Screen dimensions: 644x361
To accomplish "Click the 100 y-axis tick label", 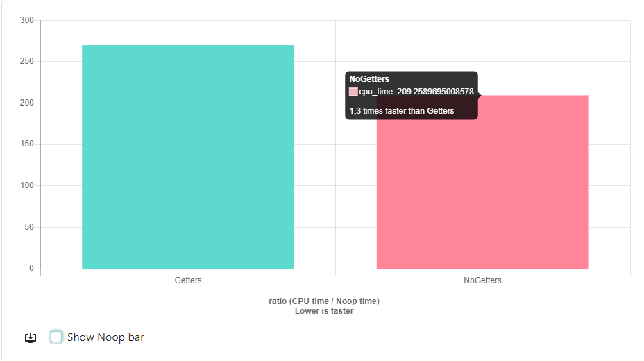I will coord(27,185).
